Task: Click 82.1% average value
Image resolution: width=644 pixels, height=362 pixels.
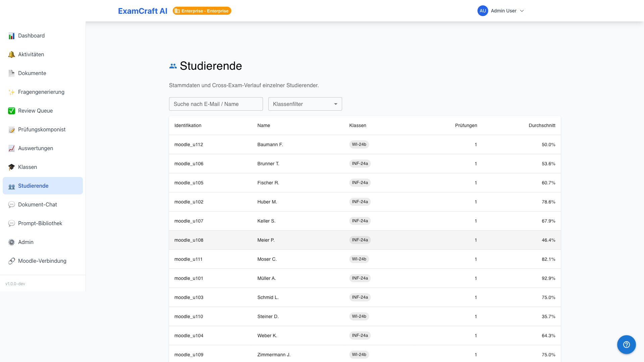Action: point(548,259)
